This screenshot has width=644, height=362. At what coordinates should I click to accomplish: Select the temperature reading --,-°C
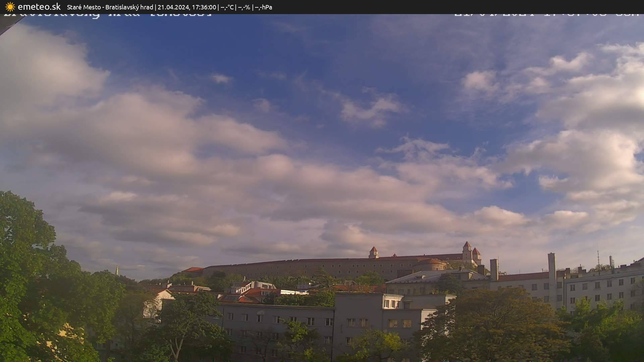[x=228, y=7]
